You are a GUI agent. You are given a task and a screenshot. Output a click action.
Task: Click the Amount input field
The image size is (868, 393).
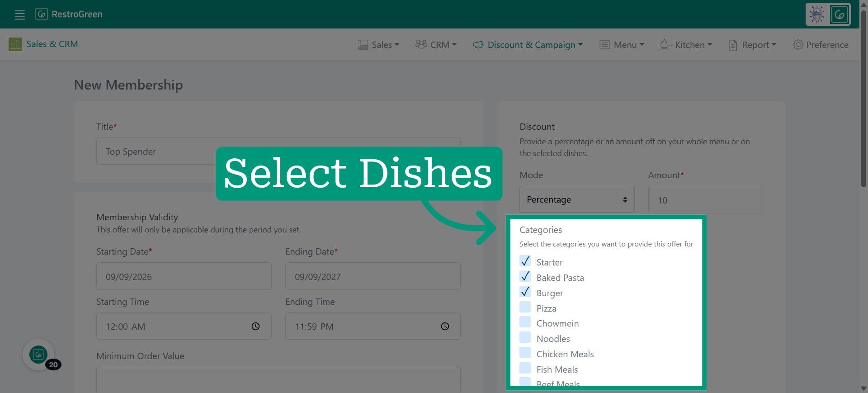click(705, 200)
